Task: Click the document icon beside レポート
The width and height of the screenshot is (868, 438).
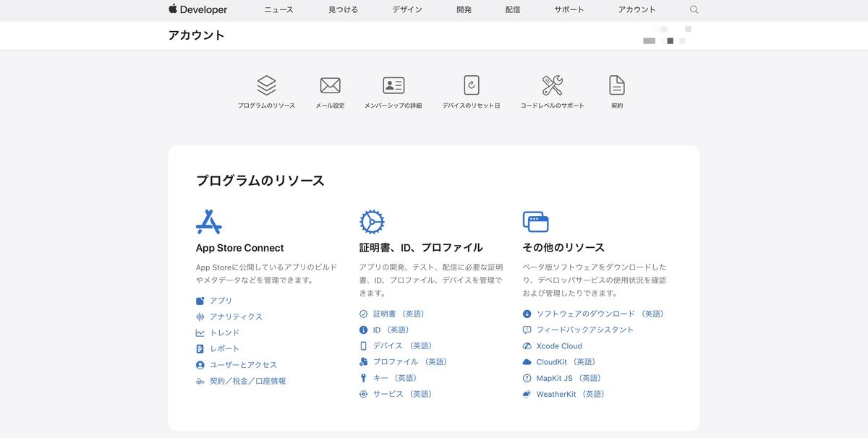Action: click(x=200, y=348)
